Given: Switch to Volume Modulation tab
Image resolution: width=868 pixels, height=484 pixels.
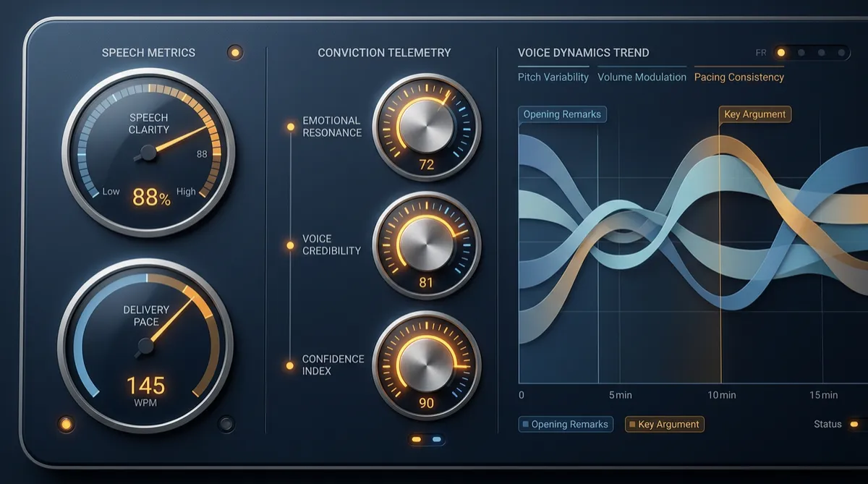Looking at the screenshot, I should click(642, 77).
